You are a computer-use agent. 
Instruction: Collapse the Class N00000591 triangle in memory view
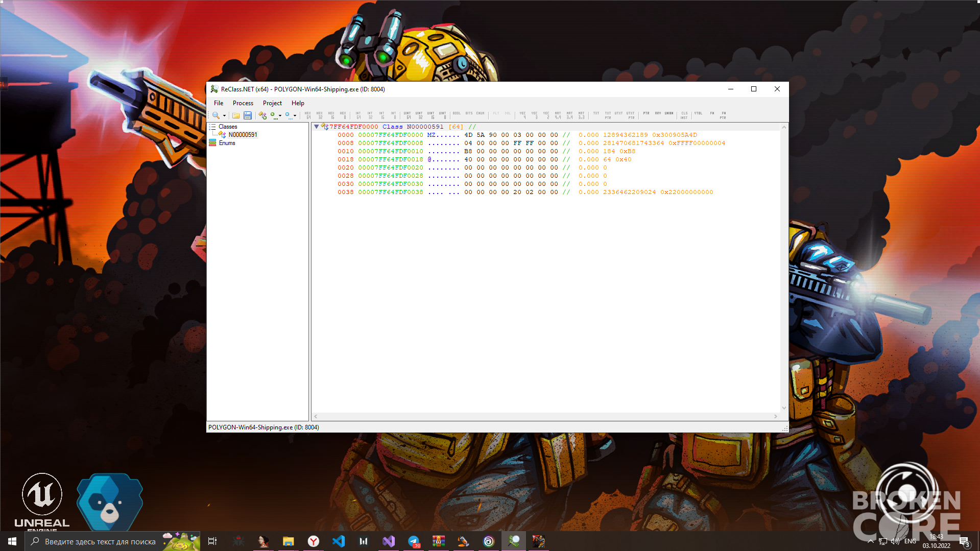(317, 127)
